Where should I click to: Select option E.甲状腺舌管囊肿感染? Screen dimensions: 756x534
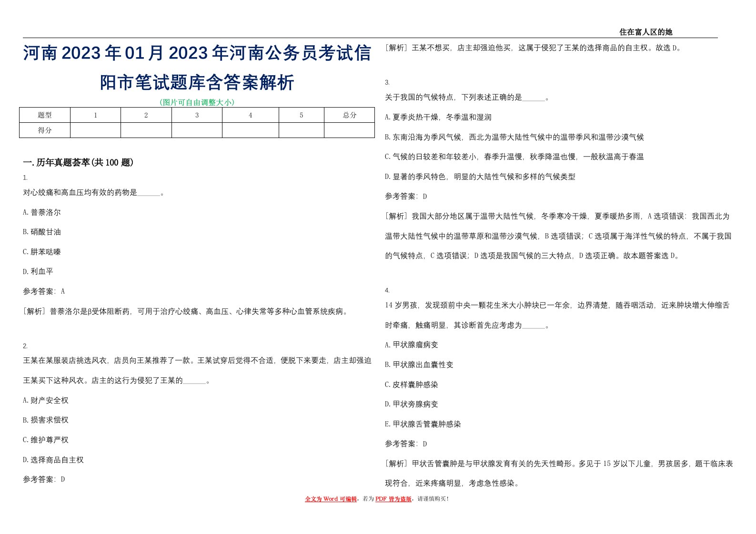tap(423, 425)
